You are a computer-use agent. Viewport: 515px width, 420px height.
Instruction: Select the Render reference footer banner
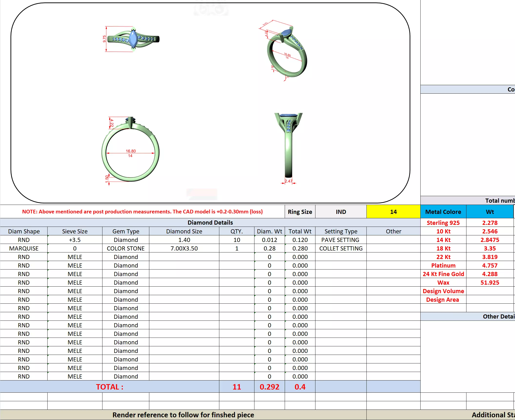point(183,415)
